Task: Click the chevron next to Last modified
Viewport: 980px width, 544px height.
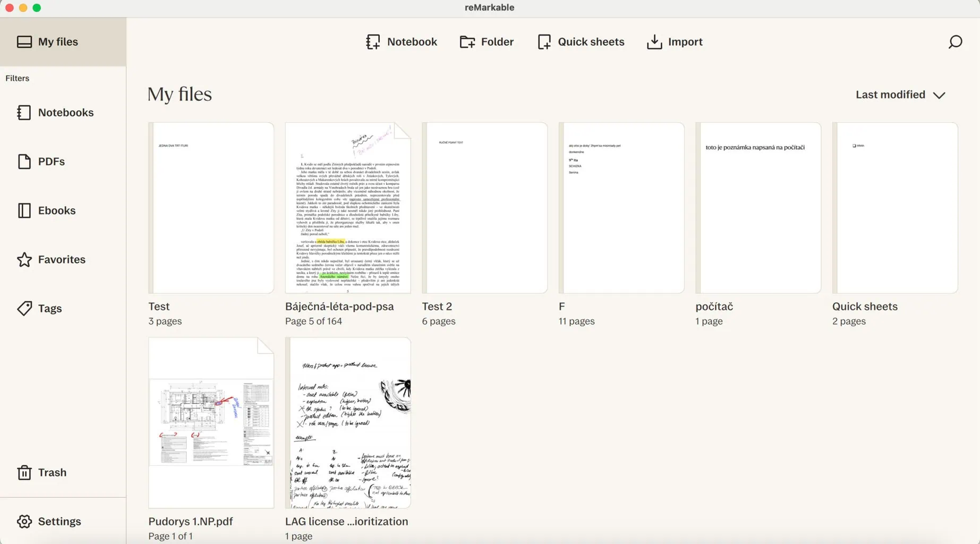Action: (x=939, y=95)
